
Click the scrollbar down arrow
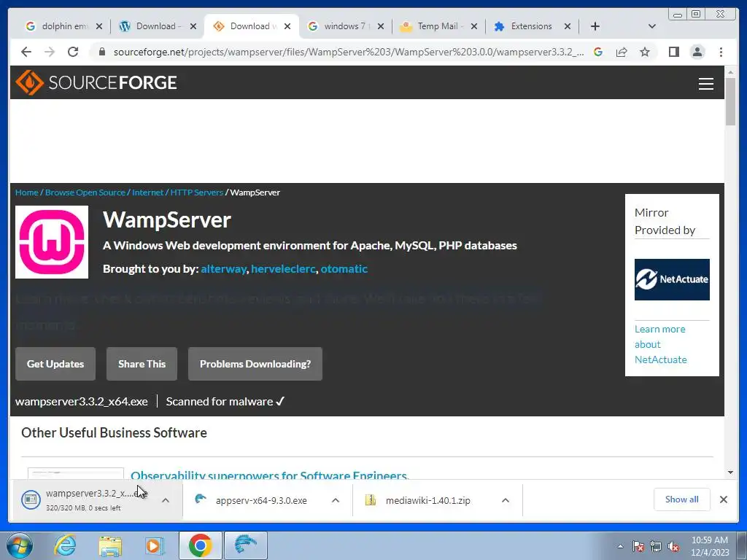[x=730, y=472]
